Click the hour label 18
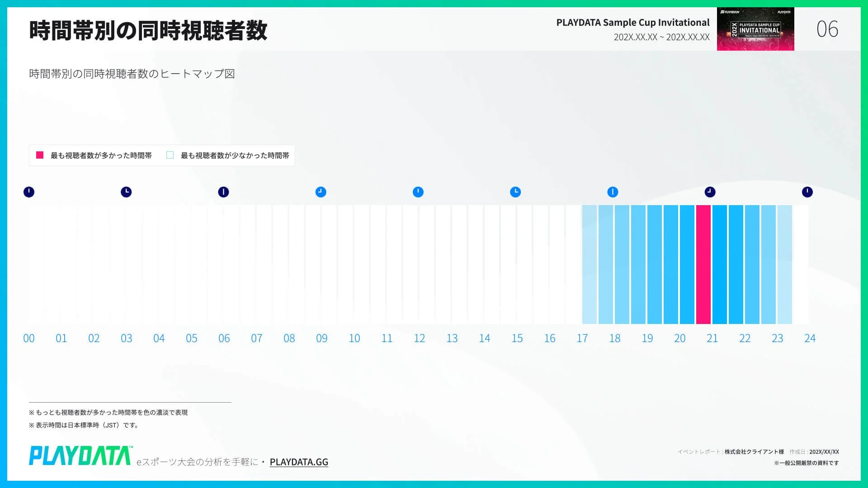This screenshot has width=868, height=488. pyautogui.click(x=615, y=338)
